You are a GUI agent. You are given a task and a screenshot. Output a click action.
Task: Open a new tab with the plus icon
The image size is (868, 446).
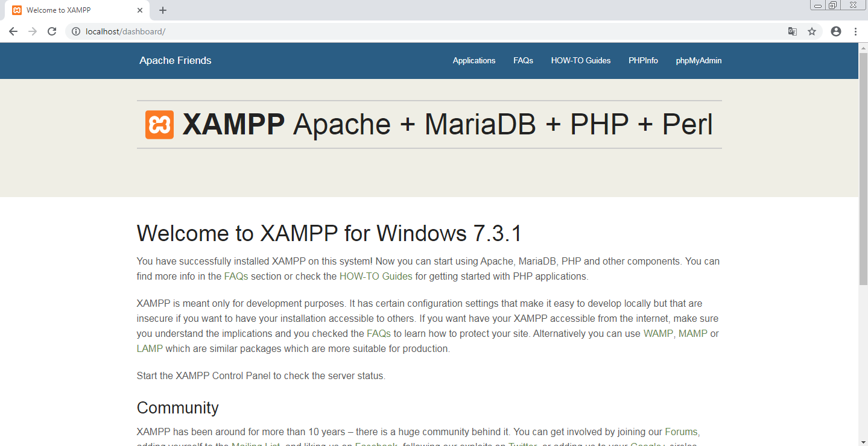click(x=162, y=10)
